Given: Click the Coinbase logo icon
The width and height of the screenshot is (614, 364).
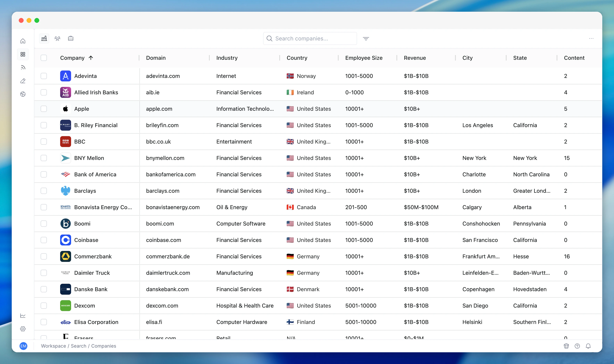Looking at the screenshot, I should tap(65, 240).
